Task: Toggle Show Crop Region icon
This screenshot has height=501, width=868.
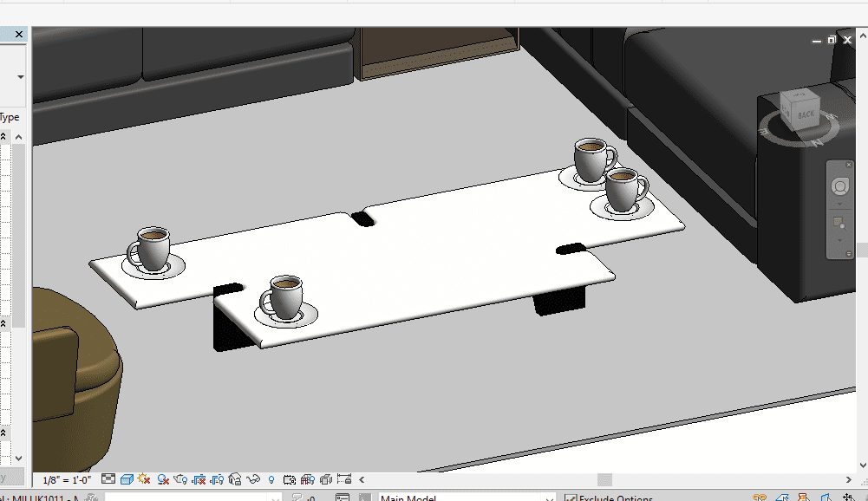Action: pyautogui.click(x=217, y=478)
